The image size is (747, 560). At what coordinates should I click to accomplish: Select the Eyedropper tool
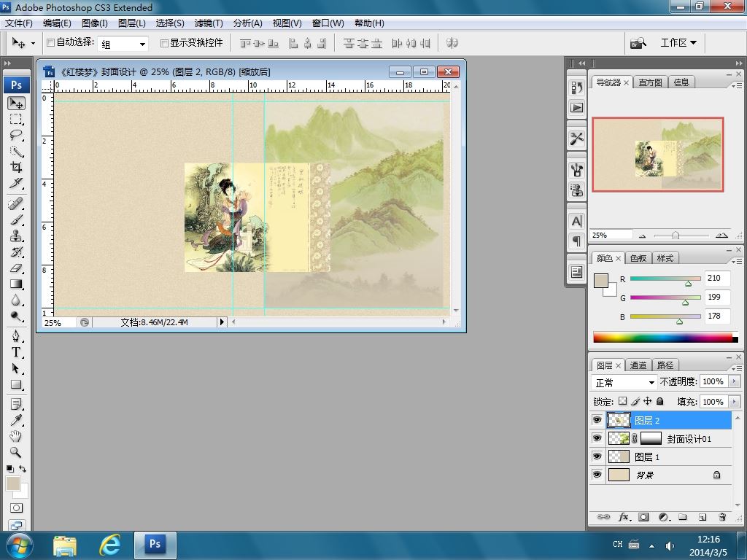click(16, 420)
